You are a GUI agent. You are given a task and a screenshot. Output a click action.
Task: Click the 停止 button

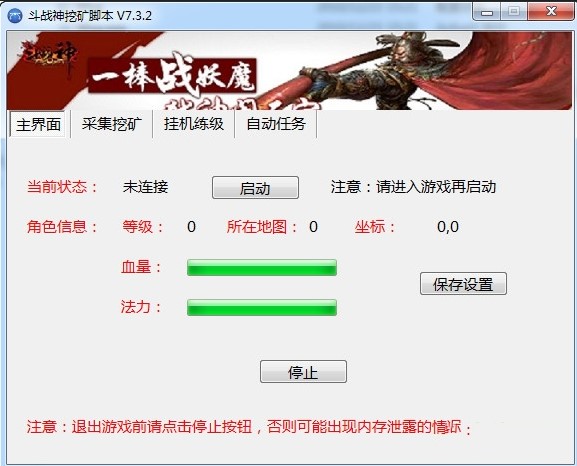[303, 372]
